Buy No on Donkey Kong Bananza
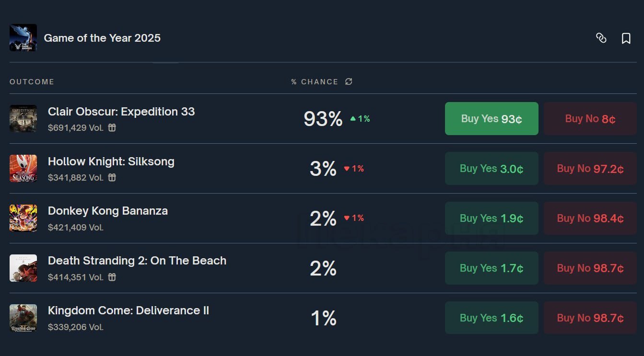This screenshot has width=644, height=356. pos(590,218)
